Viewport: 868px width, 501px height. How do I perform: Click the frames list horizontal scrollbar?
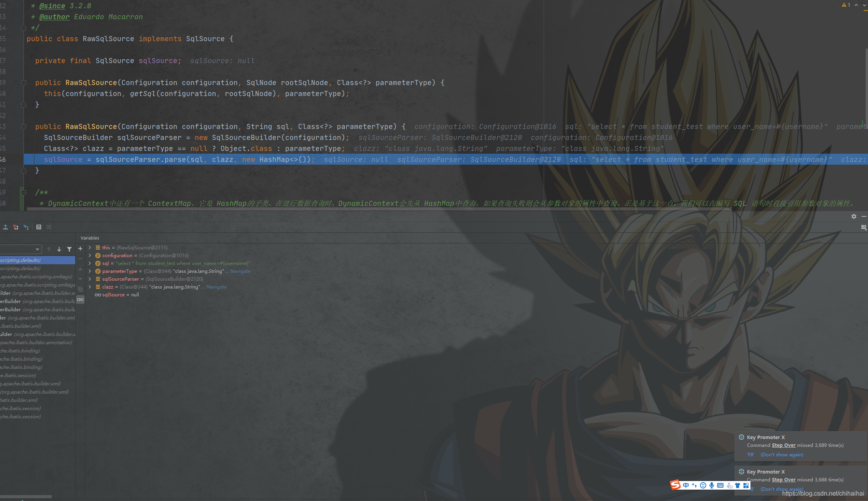26,496
